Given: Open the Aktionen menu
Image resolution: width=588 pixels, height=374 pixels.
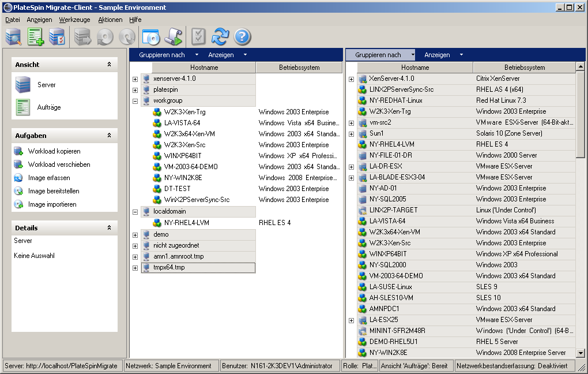Looking at the screenshot, I should (110, 20).
